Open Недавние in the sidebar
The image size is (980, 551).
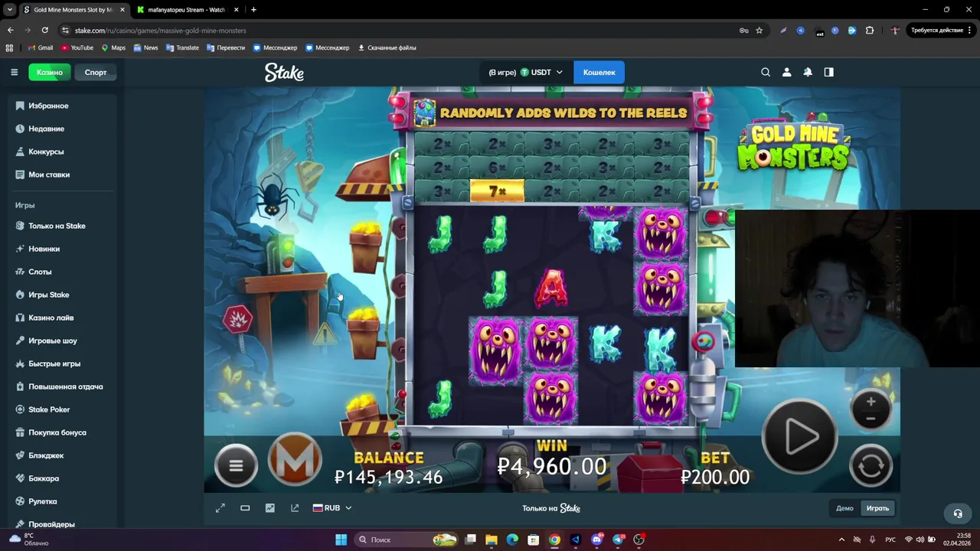pyautogui.click(x=61, y=129)
